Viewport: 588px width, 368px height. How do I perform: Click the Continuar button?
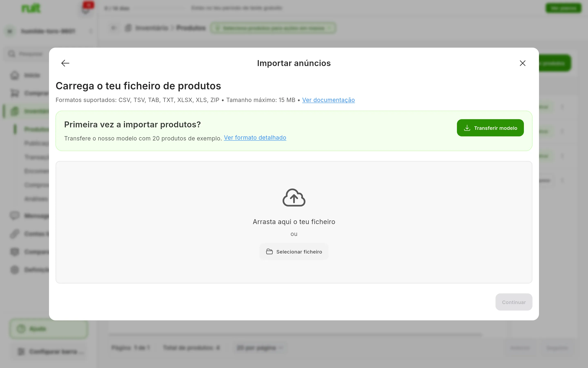[514, 302]
